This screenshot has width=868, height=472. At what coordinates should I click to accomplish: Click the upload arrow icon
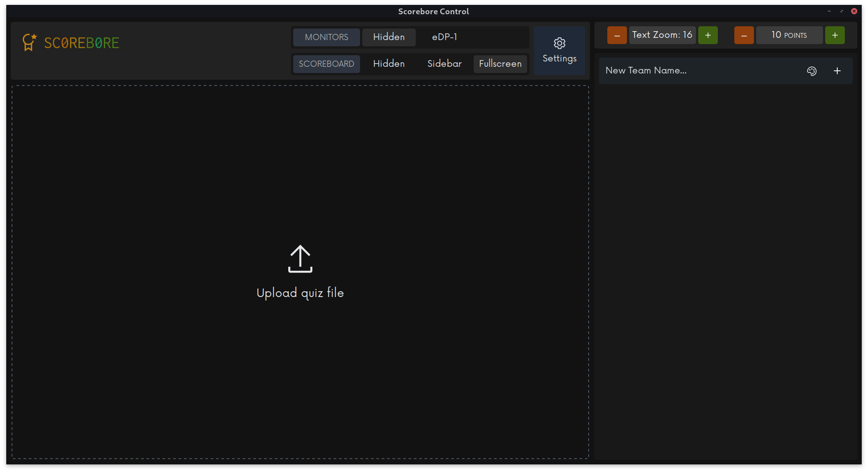[300, 259]
